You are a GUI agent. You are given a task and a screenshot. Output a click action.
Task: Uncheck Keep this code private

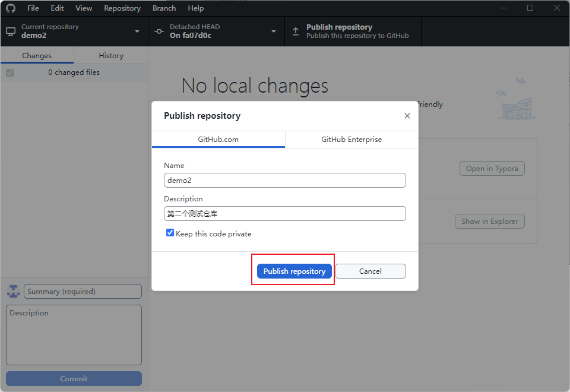click(x=170, y=233)
